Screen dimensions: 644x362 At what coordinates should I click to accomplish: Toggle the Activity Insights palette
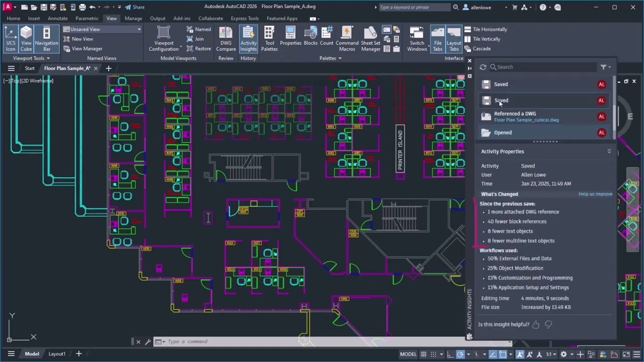248,39
